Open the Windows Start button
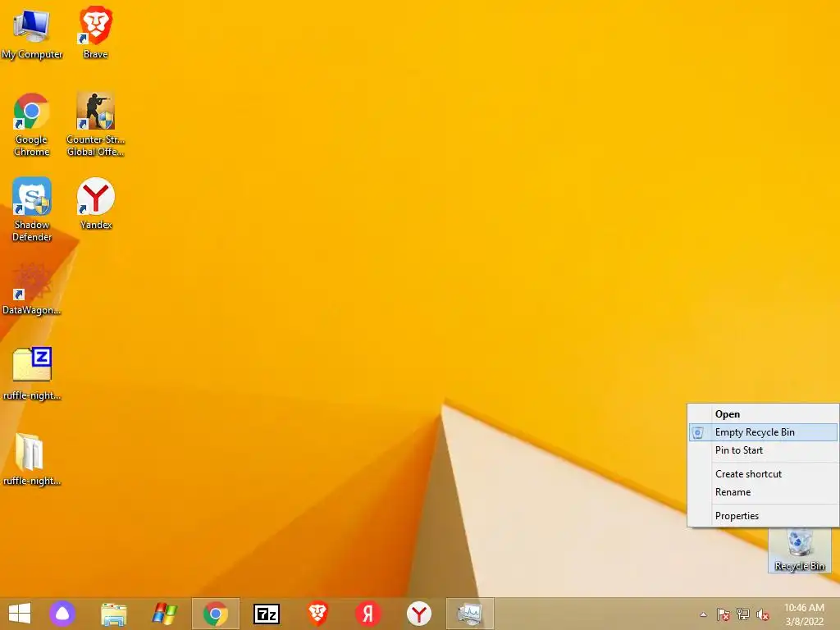840x630 pixels. point(20,614)
